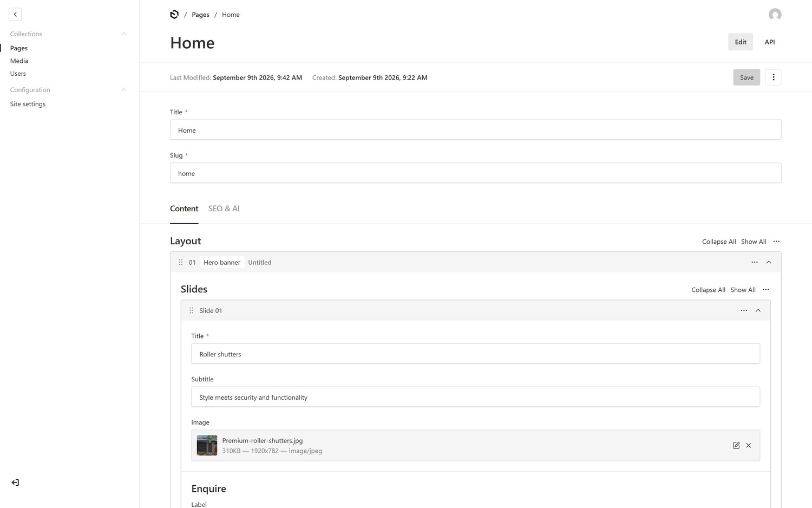Image resolution: width=812 pixels, height=508 pixels.
Task: Grab the Slide 01 drag handle
Action: pyautogui.click(x=191, y=310)
